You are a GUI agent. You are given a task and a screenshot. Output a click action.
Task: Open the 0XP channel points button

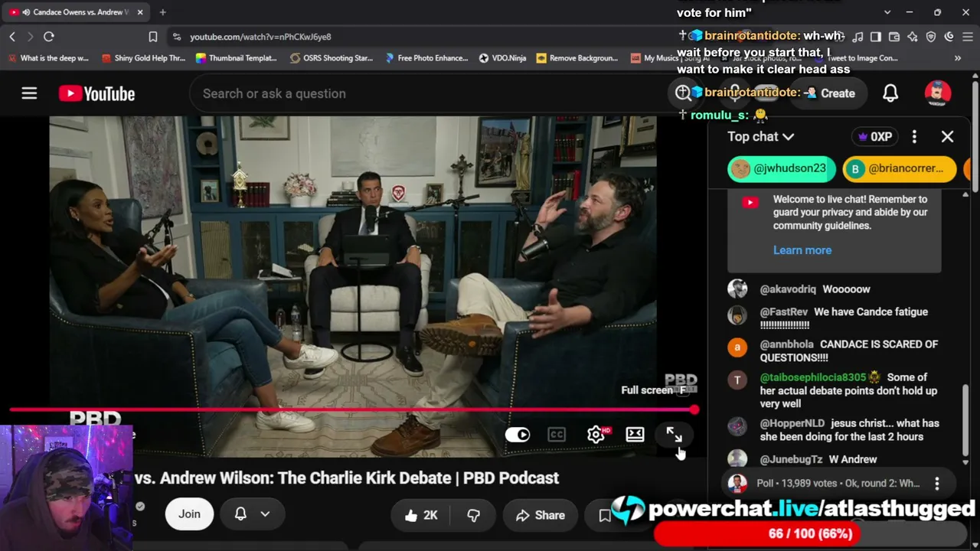pyautogui.click(x=874, y=136)
